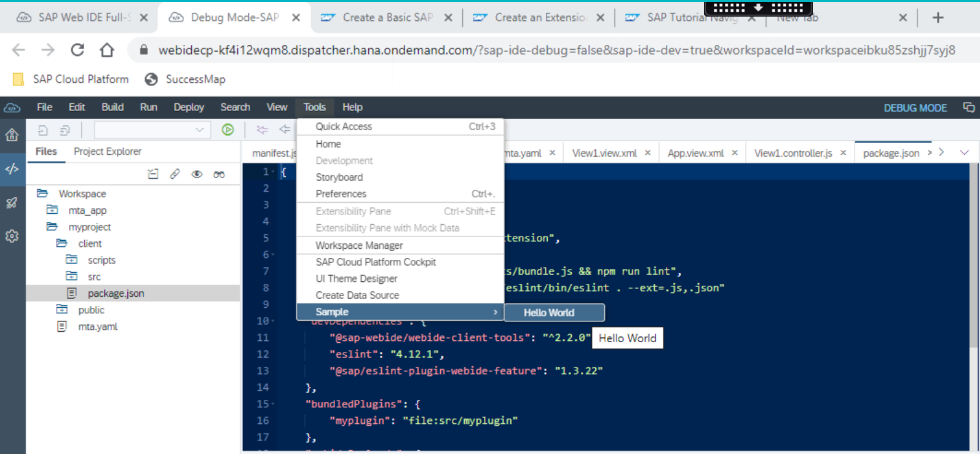Collapse all folders in Files pane
This screenshot has width=980, height=454.
pos(153,174)
